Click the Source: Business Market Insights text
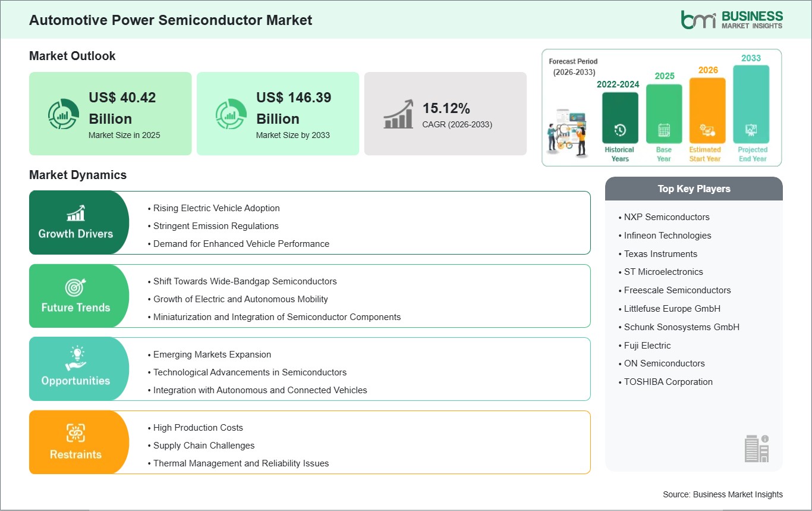Screen dimensions: 812x511 [x=723, y=494]
